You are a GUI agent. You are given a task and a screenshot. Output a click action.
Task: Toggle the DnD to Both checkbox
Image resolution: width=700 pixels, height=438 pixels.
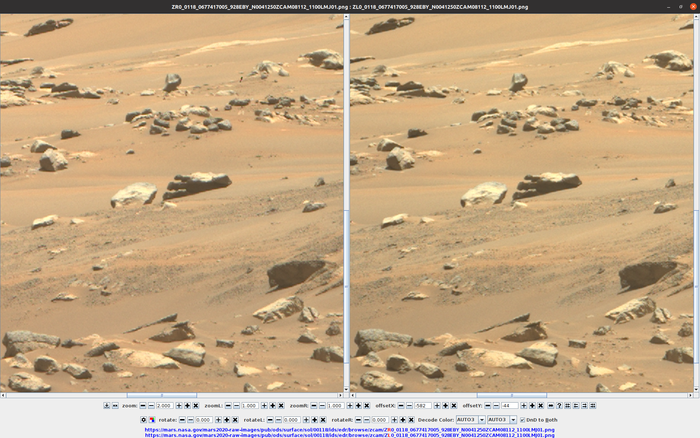click(x=523, y=419)
